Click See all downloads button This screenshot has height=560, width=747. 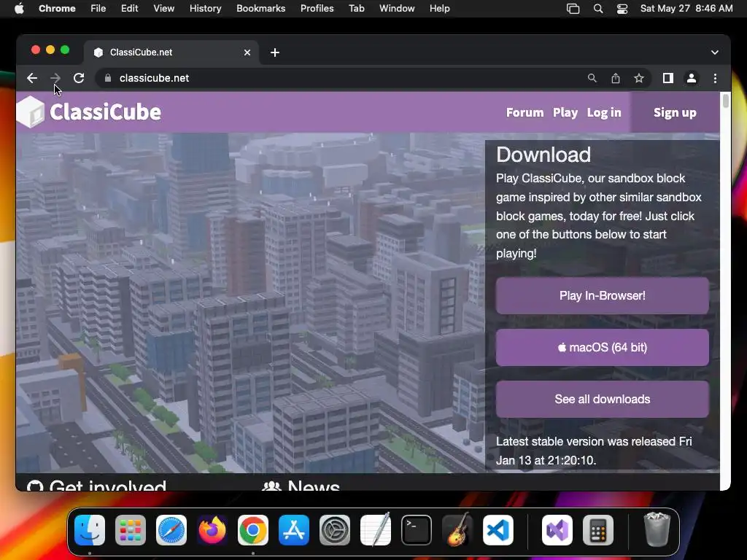coord(602,399)
